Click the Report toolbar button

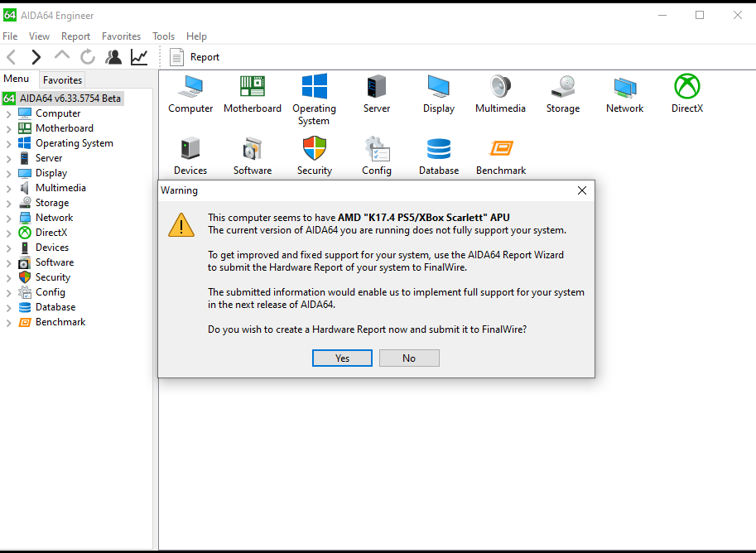point(195,57)
